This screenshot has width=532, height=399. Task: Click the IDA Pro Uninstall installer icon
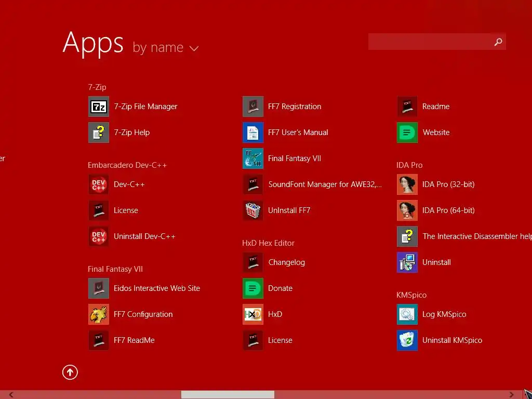(x=407, y=262)
